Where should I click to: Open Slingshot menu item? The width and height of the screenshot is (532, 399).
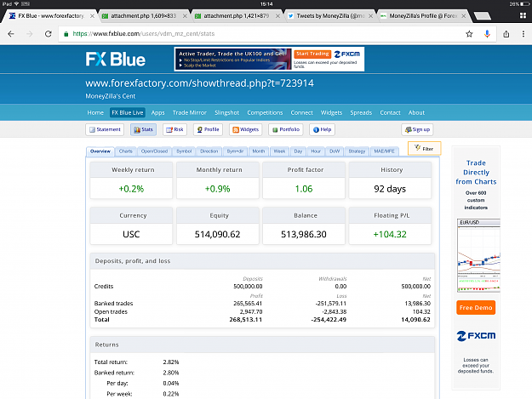tap(226, 112)
